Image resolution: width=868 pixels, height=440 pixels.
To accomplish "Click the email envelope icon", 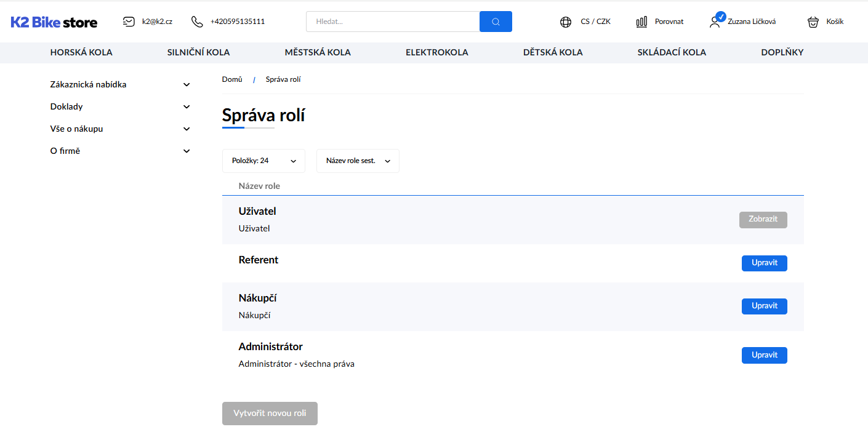I will point(129,22).
